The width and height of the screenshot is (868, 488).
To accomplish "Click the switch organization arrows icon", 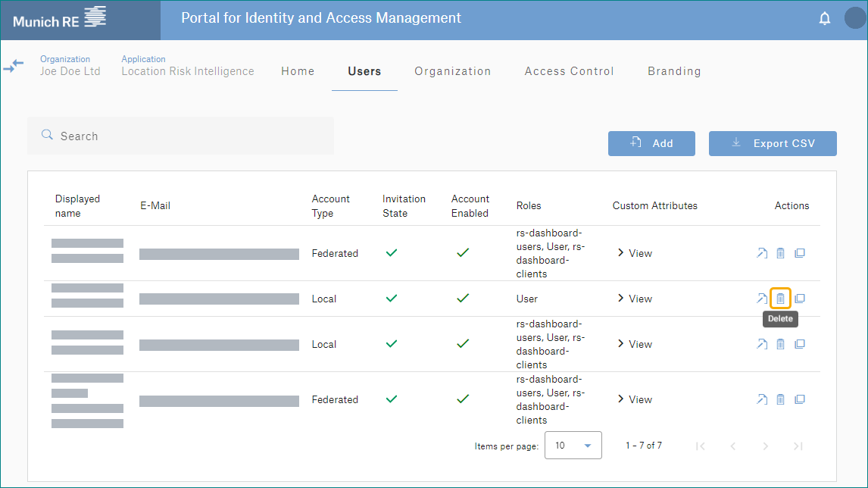I will pyautogui.click(x=14, y=66).
